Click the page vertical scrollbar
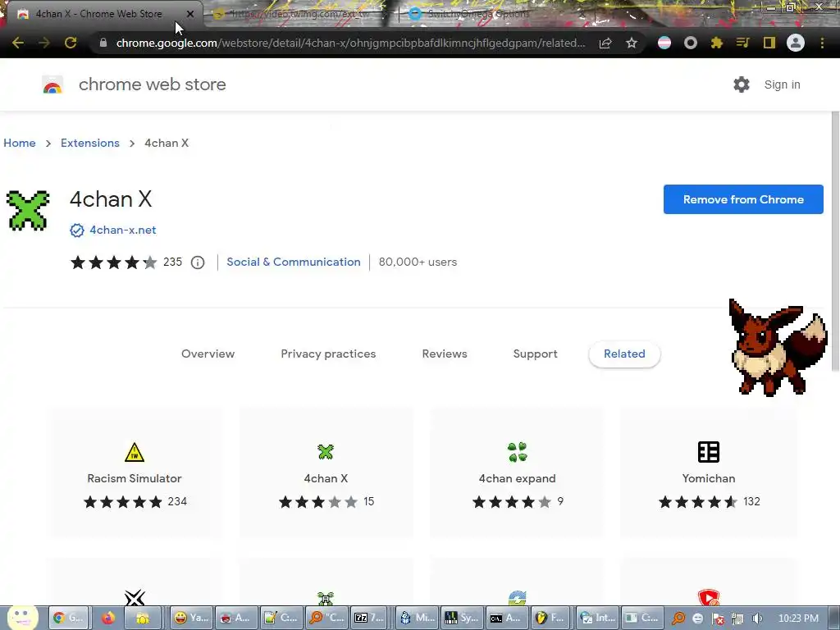The width and height of the screenshot is (840, 630). pos(835,241)
